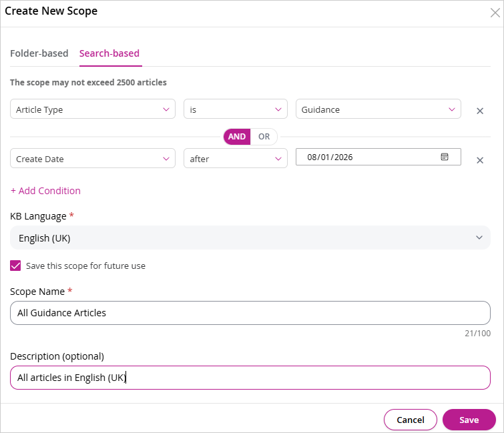Close the Create New Scope dialog
The image size is (504, 433).
(x=495, y=13)
